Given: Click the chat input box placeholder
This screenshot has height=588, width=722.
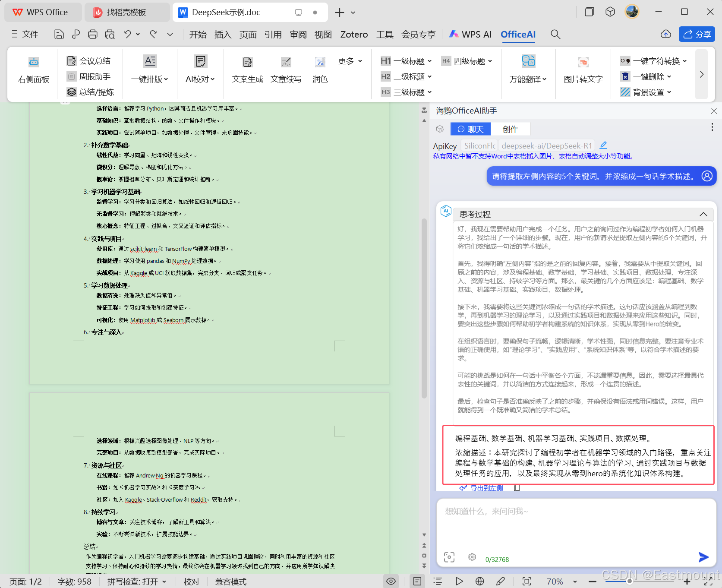Looking at the screenshot, I should (x=486, y=511).
